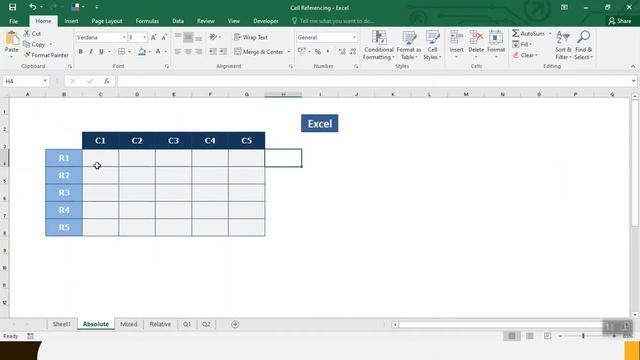
Task: Click the Increase Indent icon
Action: 223,51
